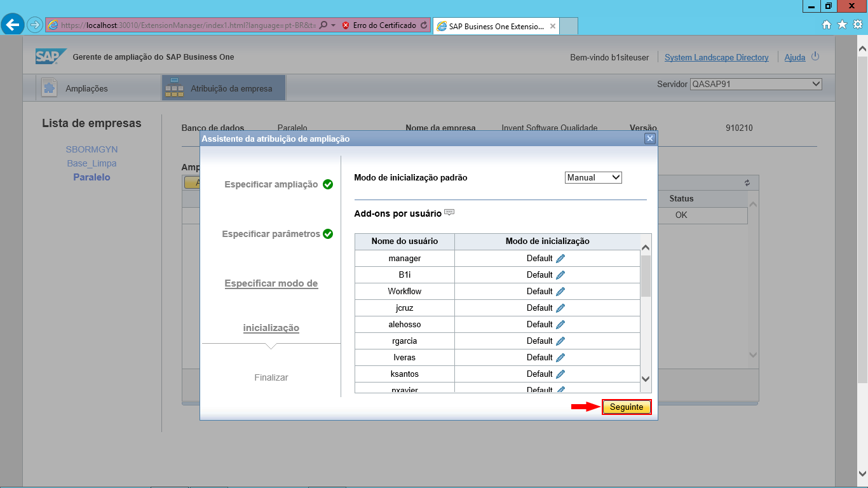This screenshot has height=488, width=868.
Task: Select the manager user name cell
Action: point(405,259)
